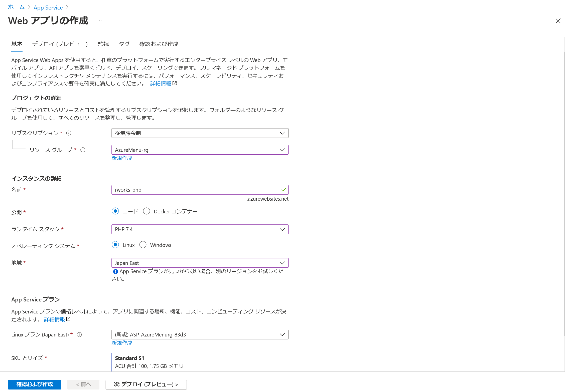
Task: Click external link icon in App Service プラン section
Action: tap(68, 319)
